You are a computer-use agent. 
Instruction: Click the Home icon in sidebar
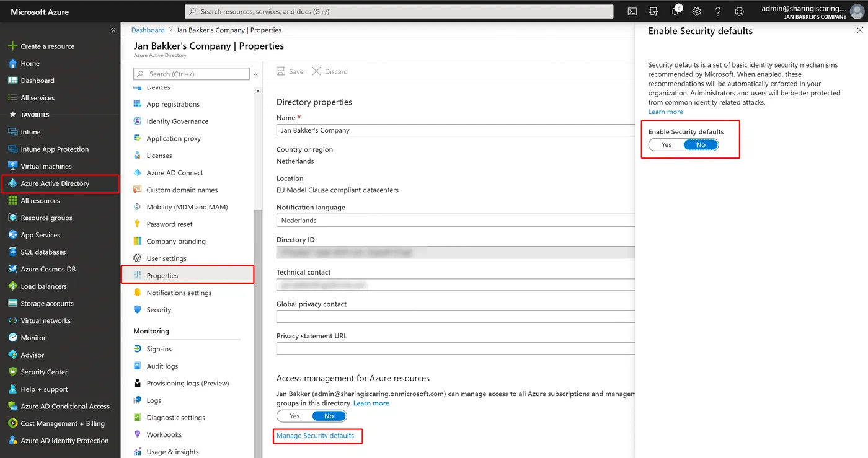point(12,63)
